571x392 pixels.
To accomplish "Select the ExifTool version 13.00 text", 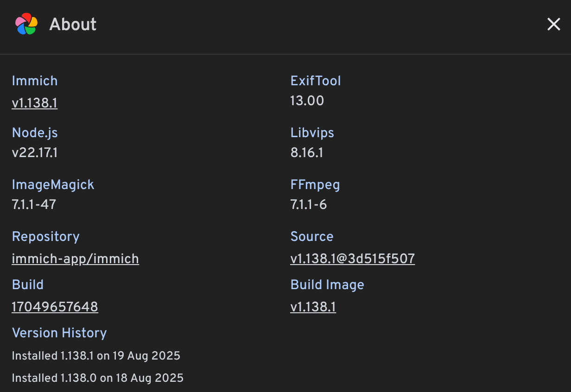I will click(307, 101).
